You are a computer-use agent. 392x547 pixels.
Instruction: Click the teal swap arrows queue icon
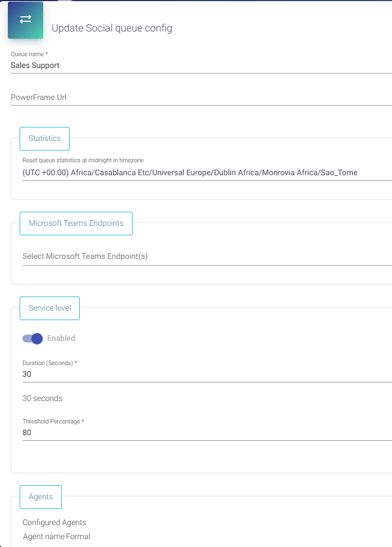[x=25, y=20]
